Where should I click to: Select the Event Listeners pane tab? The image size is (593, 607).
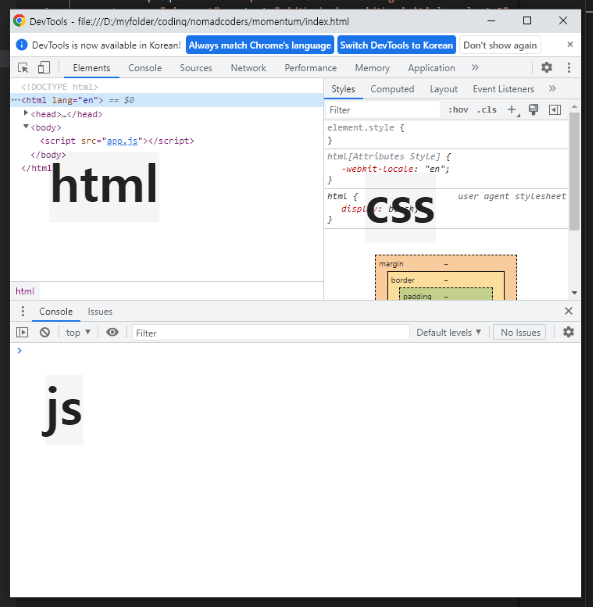pos(503,89)
